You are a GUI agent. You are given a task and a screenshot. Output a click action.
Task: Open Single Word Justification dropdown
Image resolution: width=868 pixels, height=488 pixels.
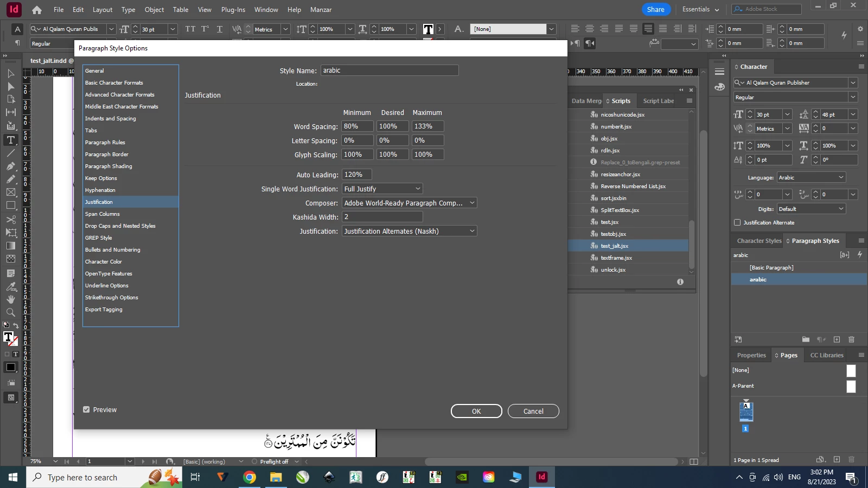(382, 189)
